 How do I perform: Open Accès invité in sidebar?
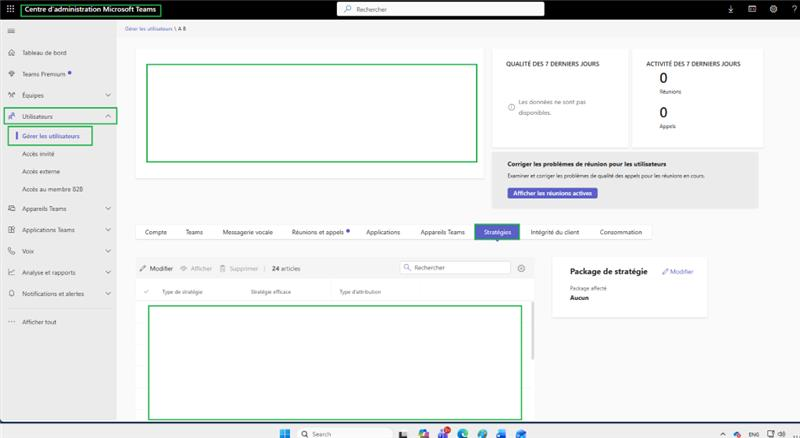[38, 154]
